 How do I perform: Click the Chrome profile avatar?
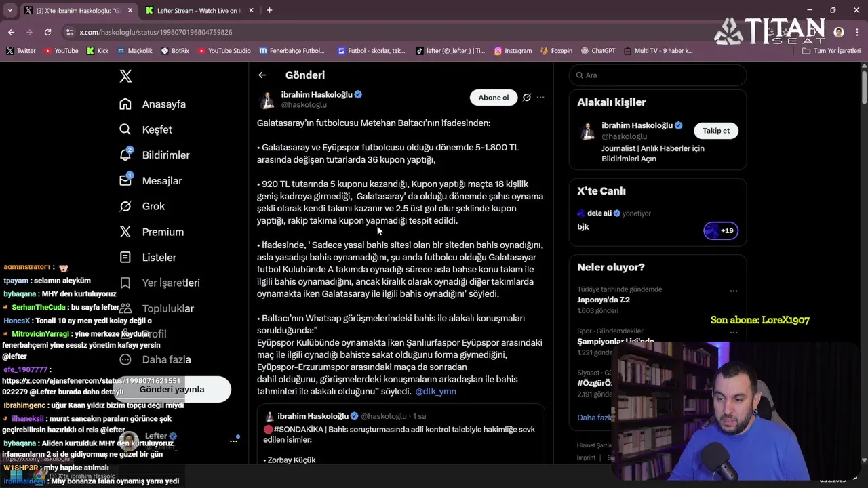839,32
